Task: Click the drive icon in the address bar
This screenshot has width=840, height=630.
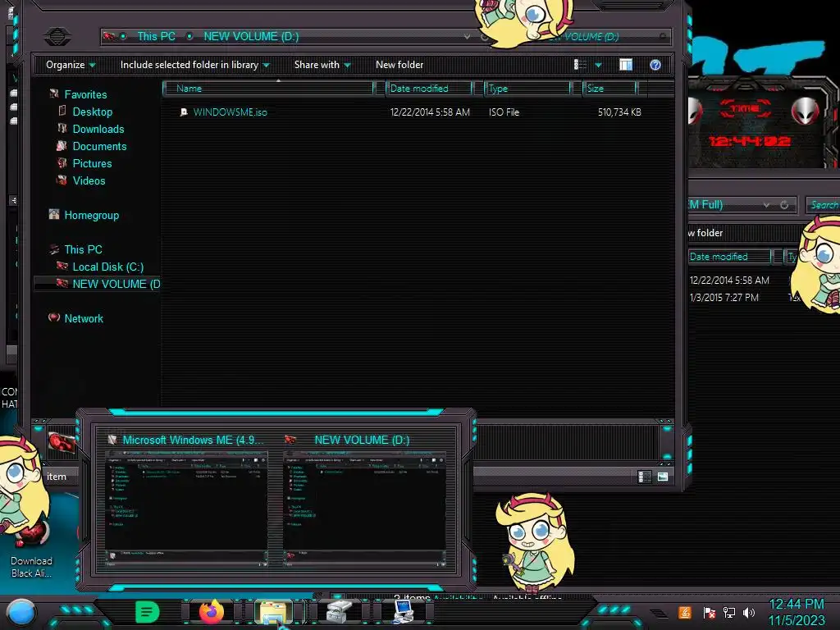Action: [109, 36]
